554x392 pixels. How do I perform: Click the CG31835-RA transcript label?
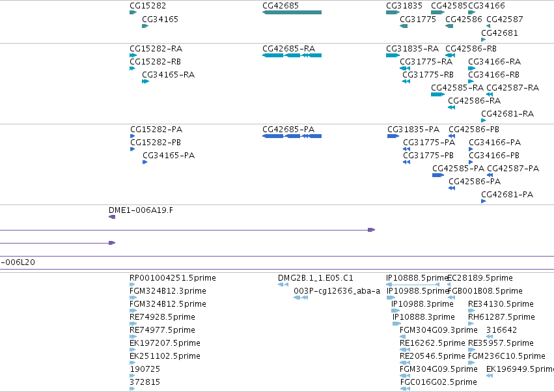[x=412, y=48]
